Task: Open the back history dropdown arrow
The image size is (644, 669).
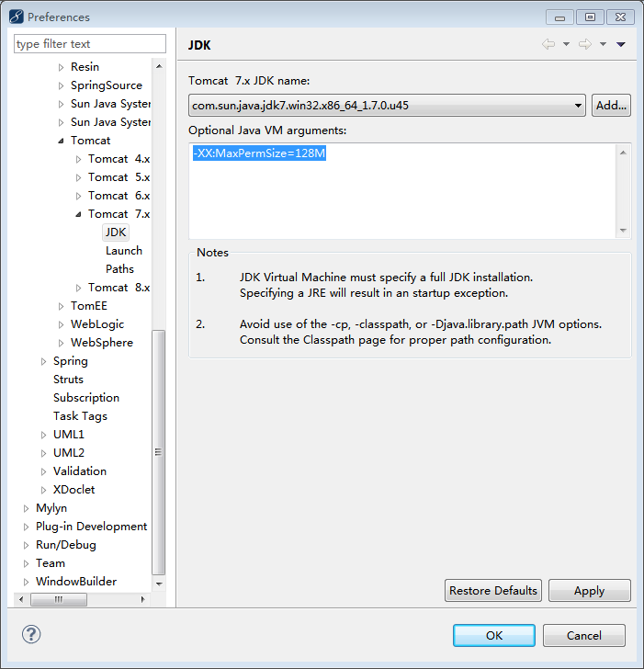Action: pyautogui.click(x=567, y=44)
